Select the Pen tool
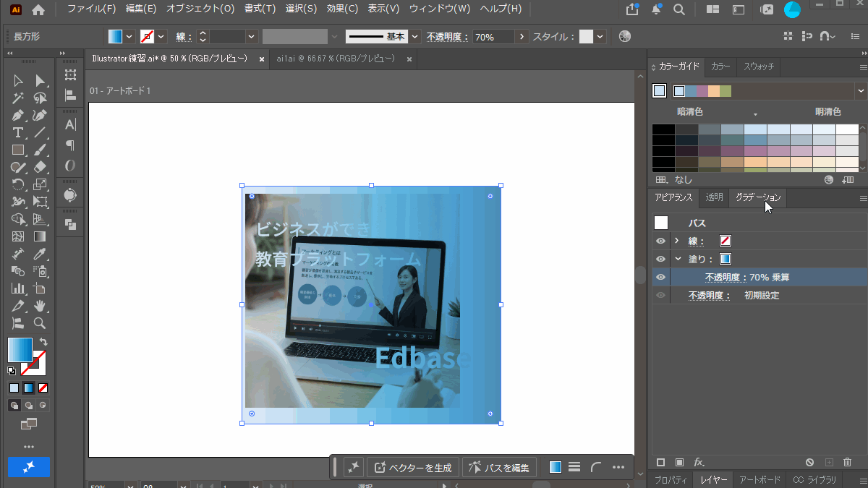The image size is (868, 488). pyautogui.click(x=18, y=115)
